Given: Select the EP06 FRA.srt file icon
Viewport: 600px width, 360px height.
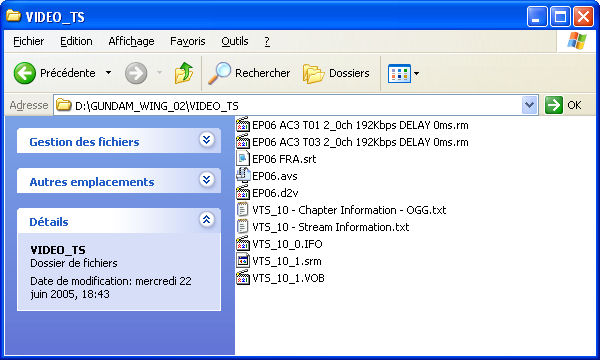Looking at the screenshot, I should pyautogui.click(x=243, y=159).
